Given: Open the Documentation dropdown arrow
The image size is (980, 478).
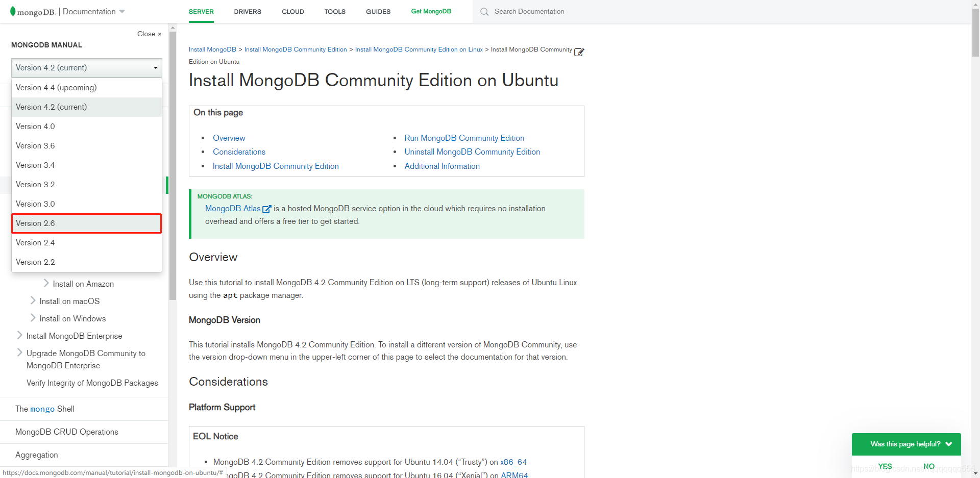Looking at the screenshot, I should click(122, 11).
